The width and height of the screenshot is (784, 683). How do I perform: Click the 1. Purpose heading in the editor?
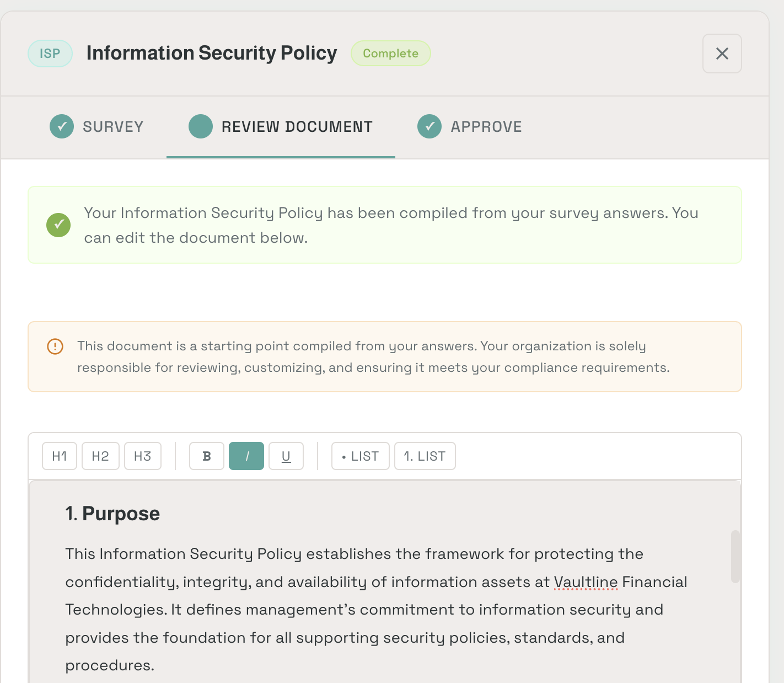point(112,514)
